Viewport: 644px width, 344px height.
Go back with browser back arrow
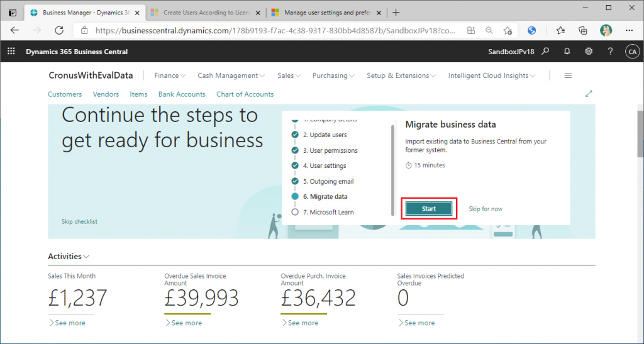tap(15, 30)
